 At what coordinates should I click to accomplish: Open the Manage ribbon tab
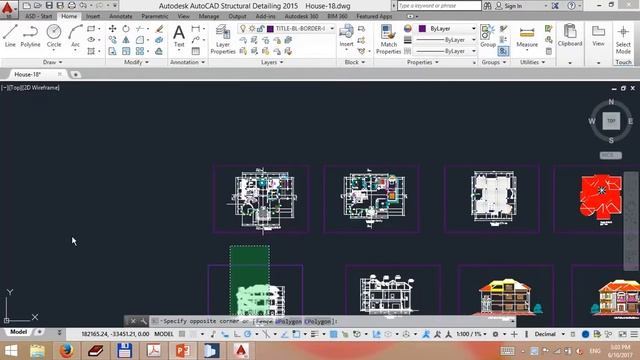pyautogui.click(x=209, y=16)
